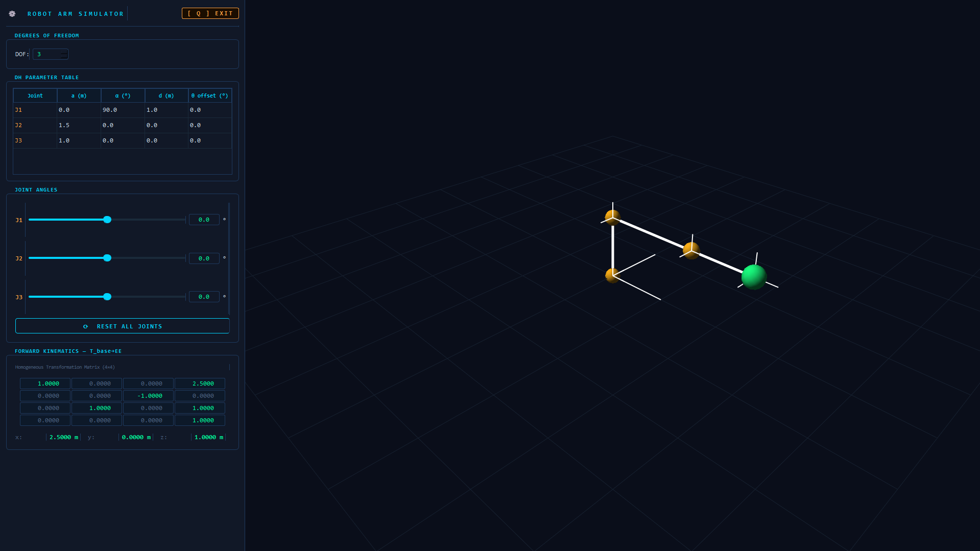
Task: Click the α (°) column header
Action: (123, 95)
